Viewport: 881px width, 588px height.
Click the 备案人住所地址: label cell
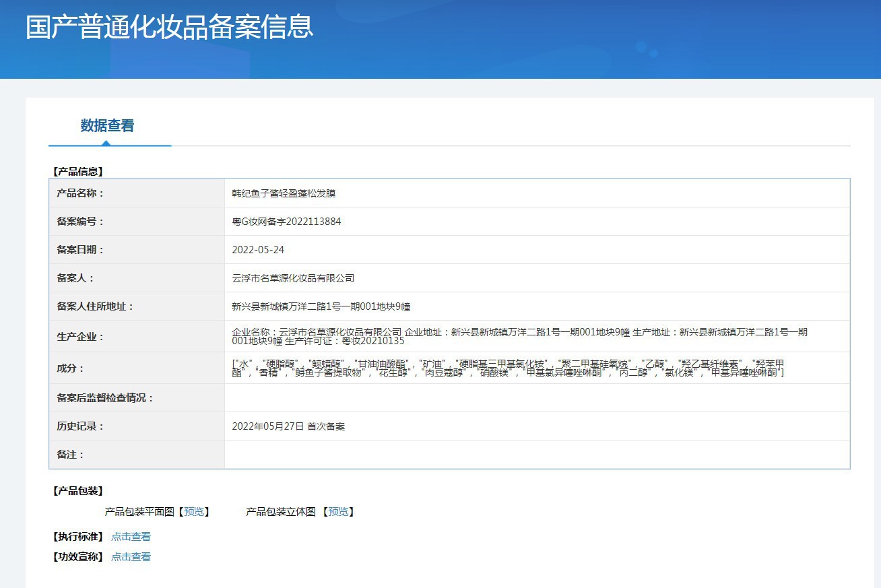137,306
